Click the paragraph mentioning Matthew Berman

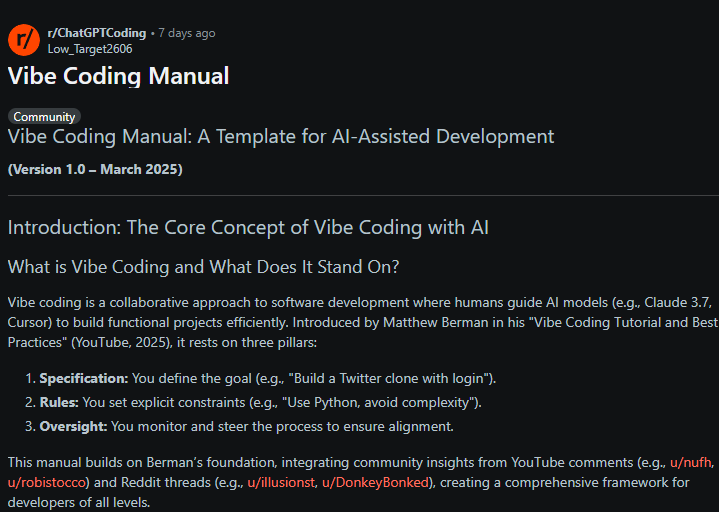pyautogui.click(x=363, y=322)
